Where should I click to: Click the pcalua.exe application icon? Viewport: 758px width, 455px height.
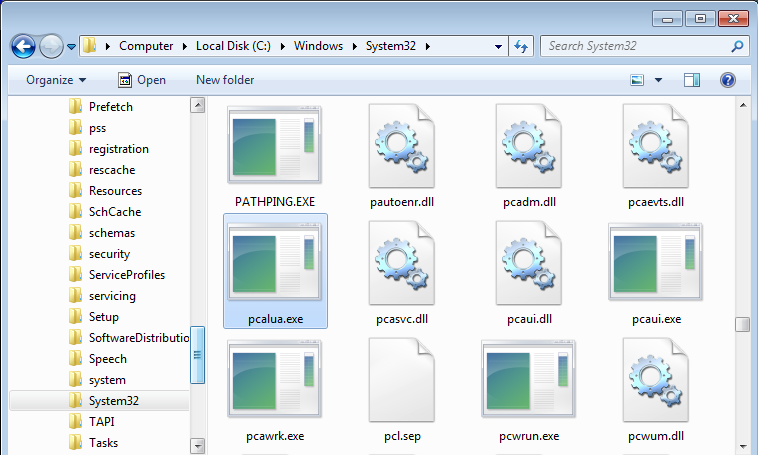click(275, 262)
